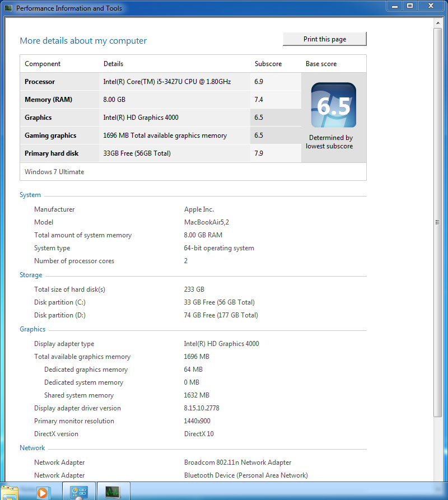Click the DirectX 10 value

(199, 434)
